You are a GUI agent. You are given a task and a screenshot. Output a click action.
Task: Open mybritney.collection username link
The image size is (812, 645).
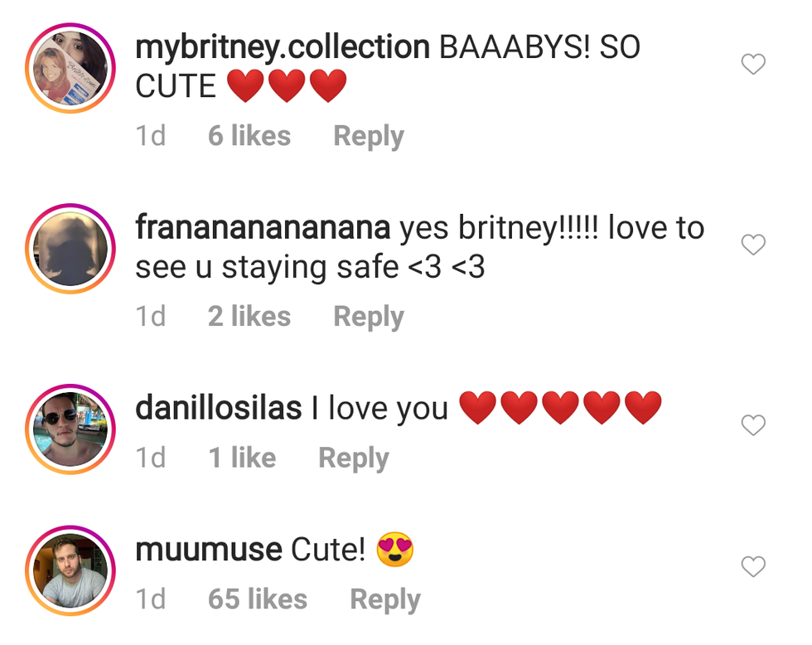[283, 48]
